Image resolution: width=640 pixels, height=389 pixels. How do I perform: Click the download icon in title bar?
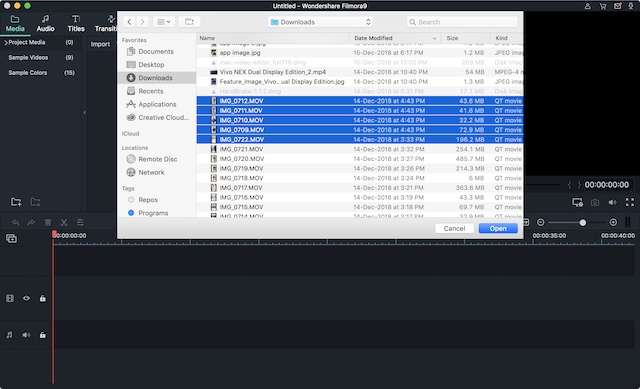tap(631, 6)
